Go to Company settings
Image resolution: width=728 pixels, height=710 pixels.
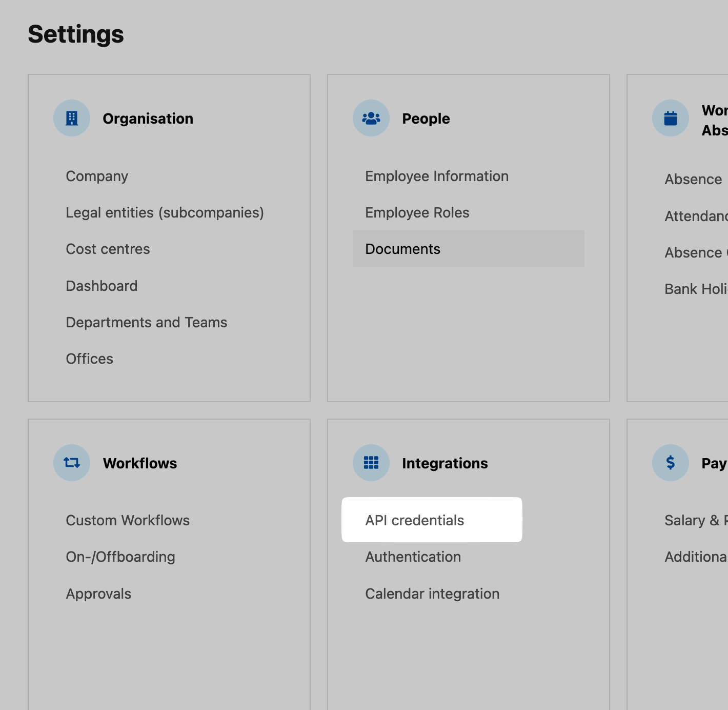coord(97,176)
